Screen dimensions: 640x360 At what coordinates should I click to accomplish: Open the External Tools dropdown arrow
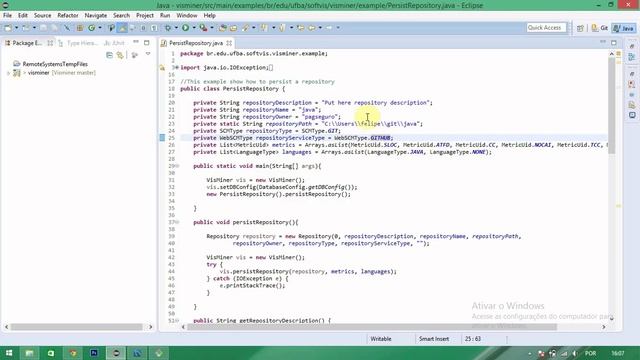211,28
